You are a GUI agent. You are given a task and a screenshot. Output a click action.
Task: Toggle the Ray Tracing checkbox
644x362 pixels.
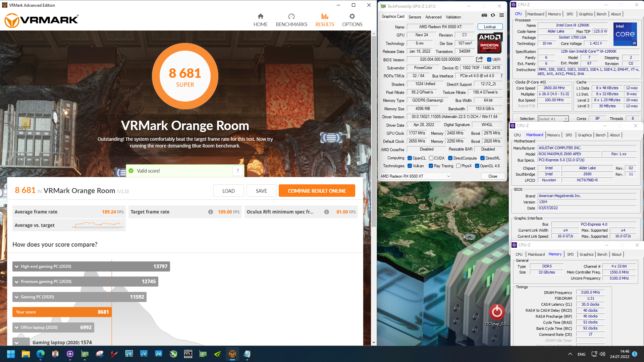[431, 166]
